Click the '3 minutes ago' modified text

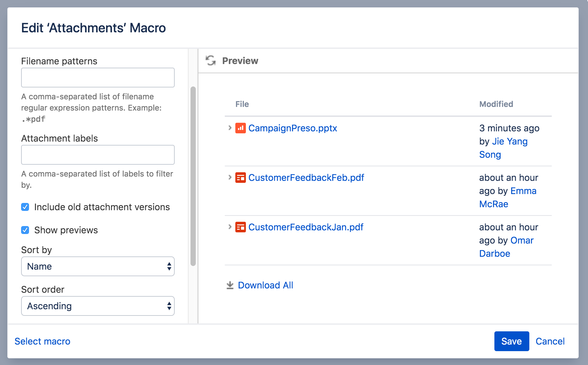(509, 128)
